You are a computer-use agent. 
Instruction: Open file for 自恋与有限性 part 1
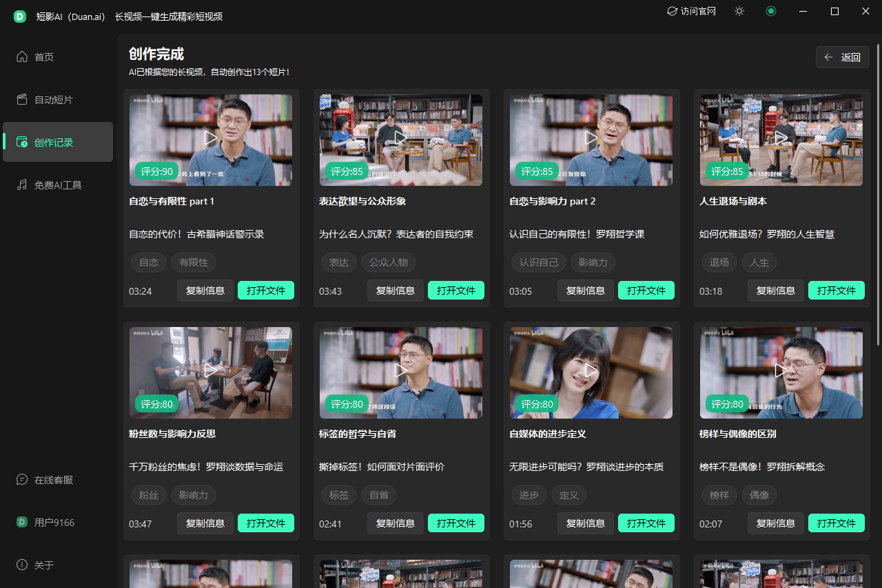pyautogui.click(x=266, y=291)
